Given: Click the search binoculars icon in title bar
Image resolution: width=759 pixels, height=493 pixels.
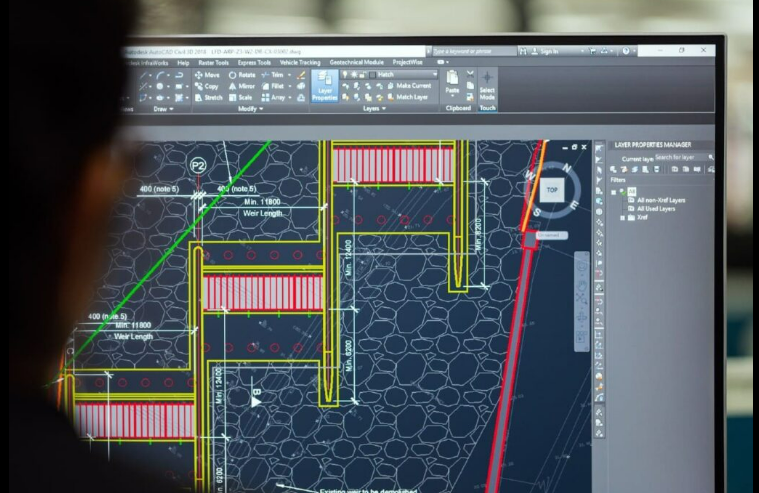Looking at the screenshot, I should (523, 51).
